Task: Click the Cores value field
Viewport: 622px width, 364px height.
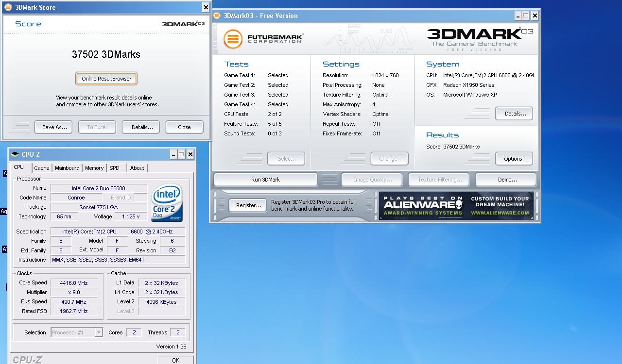Action: pos(134,332)
